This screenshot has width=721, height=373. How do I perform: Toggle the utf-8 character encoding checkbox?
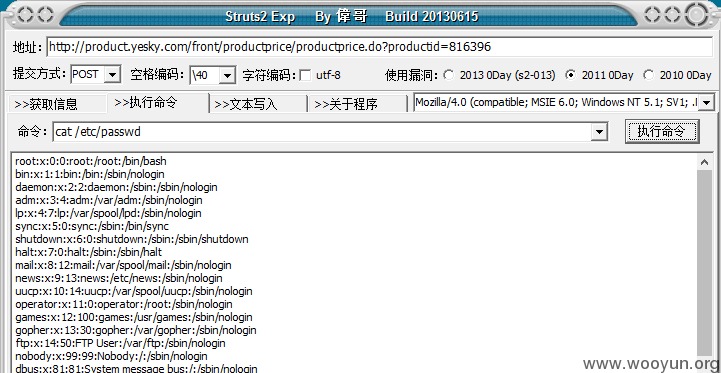pyautogui.click(x=305, y=75)
